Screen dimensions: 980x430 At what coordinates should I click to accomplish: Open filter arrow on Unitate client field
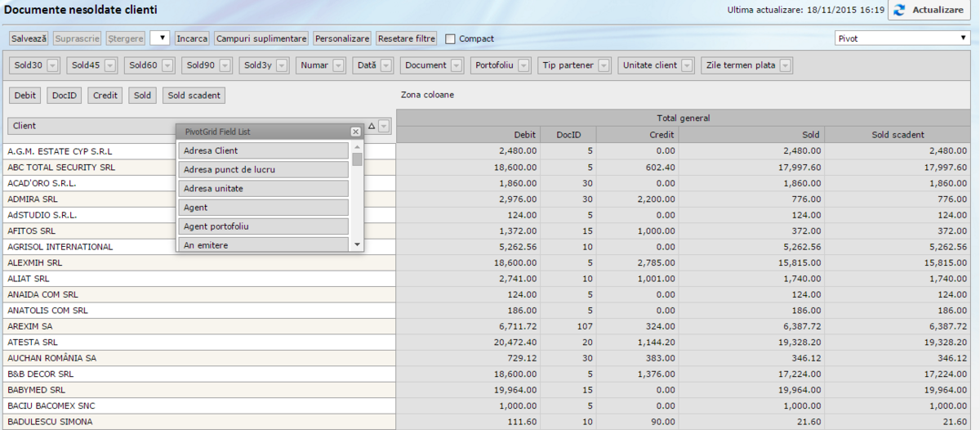[687, 65]
